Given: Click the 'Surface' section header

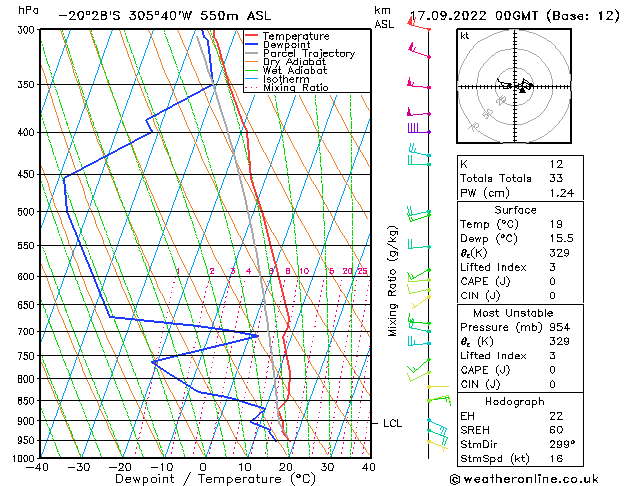Looking at the screenshot, I should click(515, 210).
